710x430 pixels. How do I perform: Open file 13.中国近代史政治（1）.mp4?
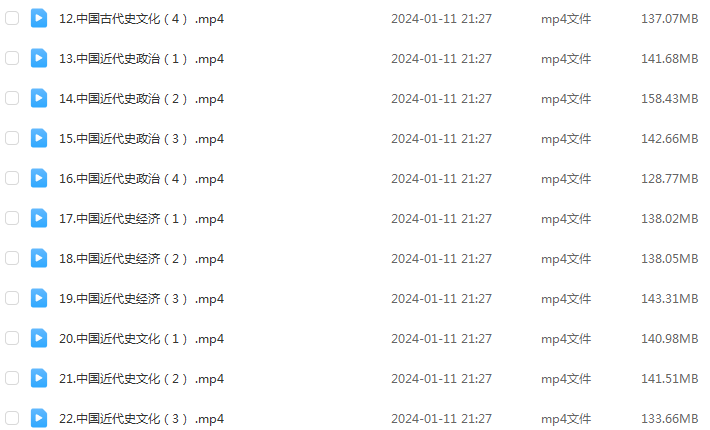point(141,59)
